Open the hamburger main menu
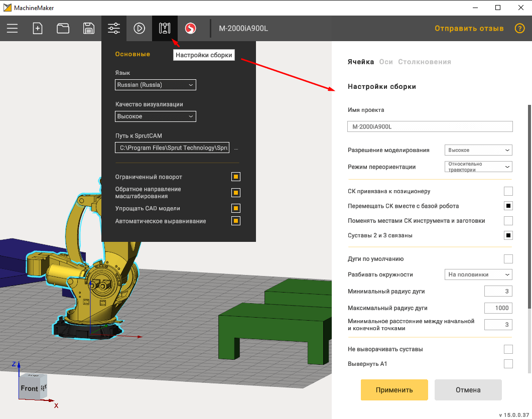Viewport: 532px width, 419px height. 12,28
